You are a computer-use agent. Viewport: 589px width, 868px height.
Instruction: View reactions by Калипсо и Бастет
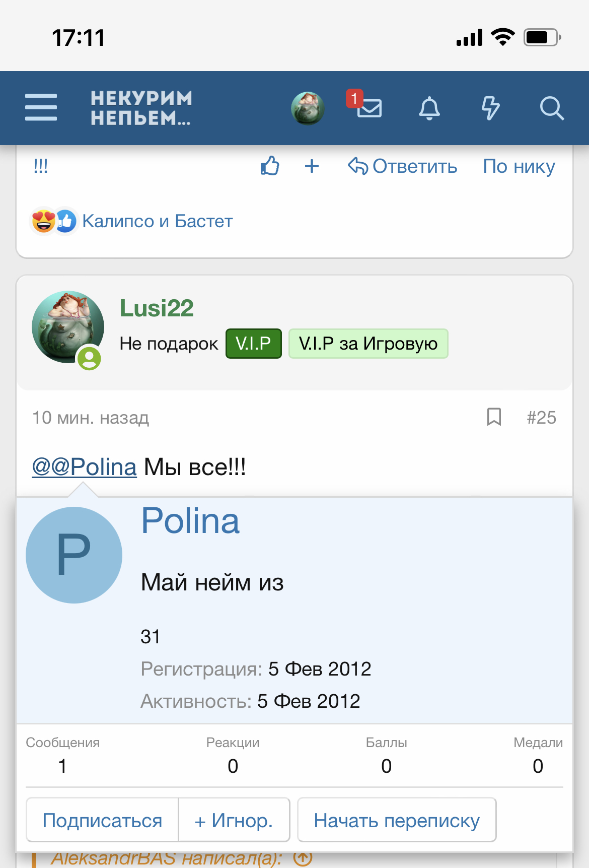(157, 221)
